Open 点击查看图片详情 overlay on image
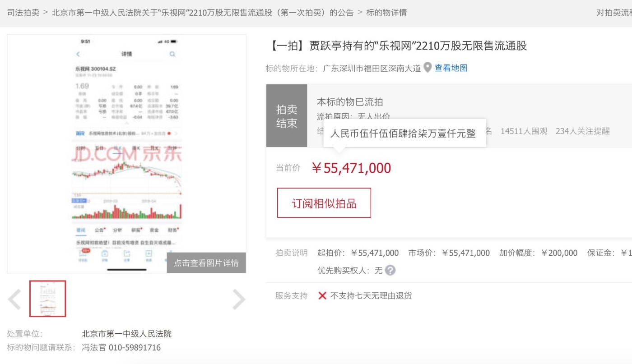 coord(206,263)
